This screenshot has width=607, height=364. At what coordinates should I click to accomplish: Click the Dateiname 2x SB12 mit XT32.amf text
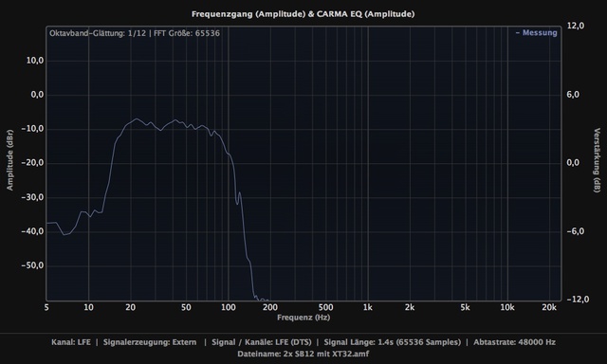coord(303,354)
